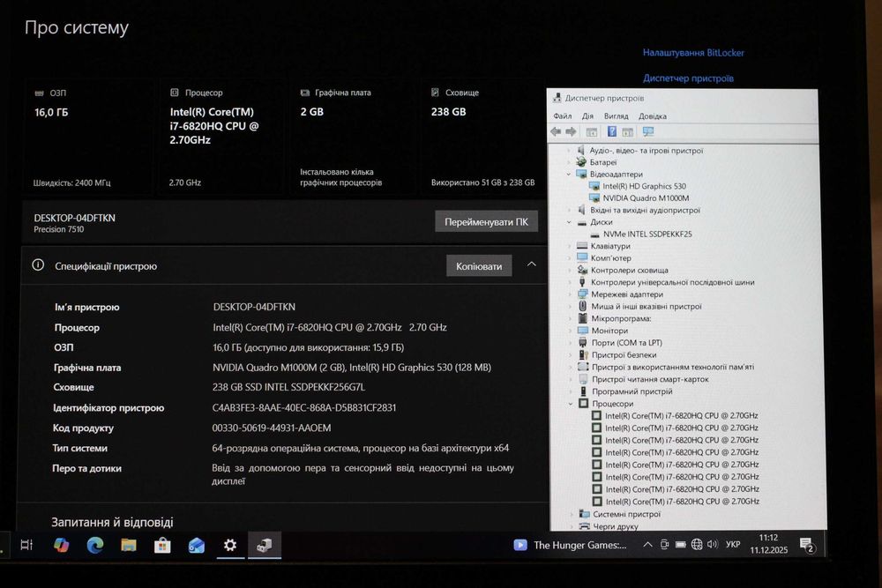Viewport: 882px width, 588px height.
Task: Select the Вхідні та вихідні аудіопристрої row
Action: [646, 210]
